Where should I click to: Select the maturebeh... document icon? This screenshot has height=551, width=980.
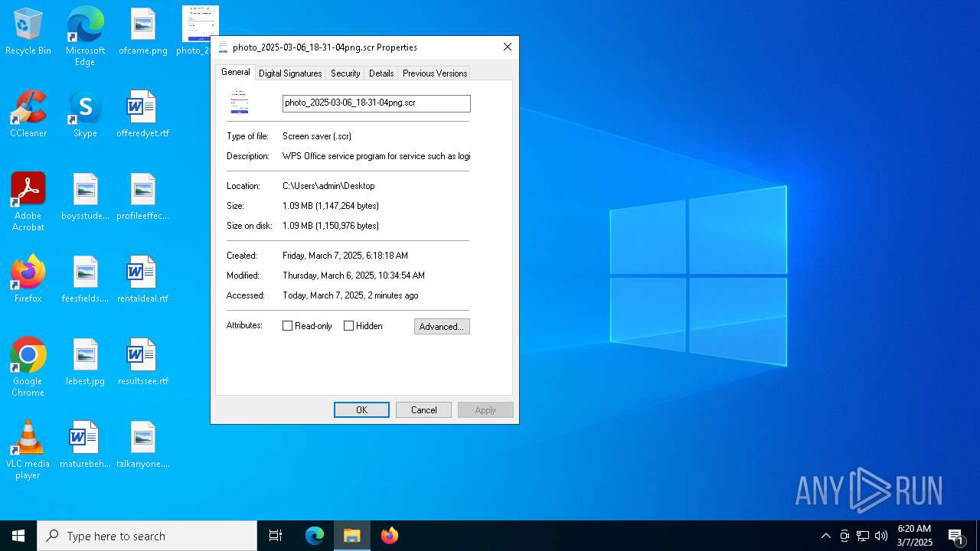(x=85, y=445)
